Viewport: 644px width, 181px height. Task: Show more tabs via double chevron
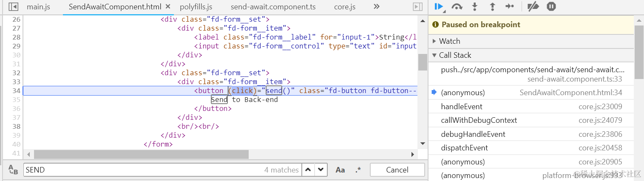[376, 7]
